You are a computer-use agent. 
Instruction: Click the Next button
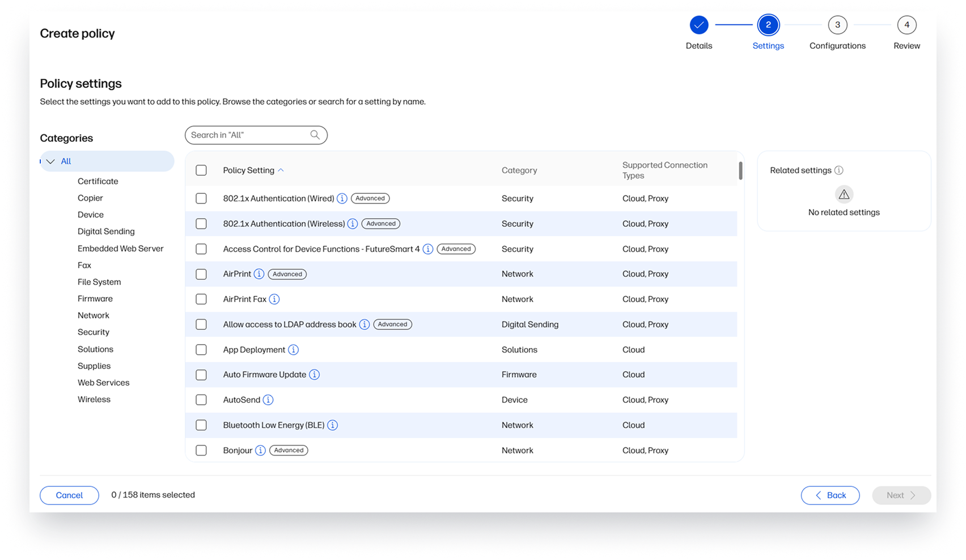pyautogui.click(x=901, y=495)
